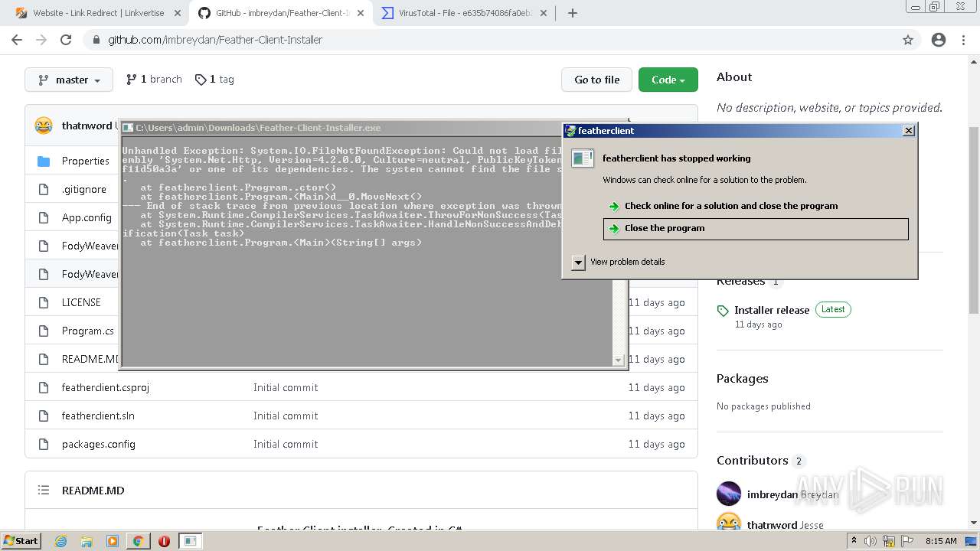Screen dimensions: 980x551
Task: Go back to the previous page in Chrome
Action: tap(17, 40)
